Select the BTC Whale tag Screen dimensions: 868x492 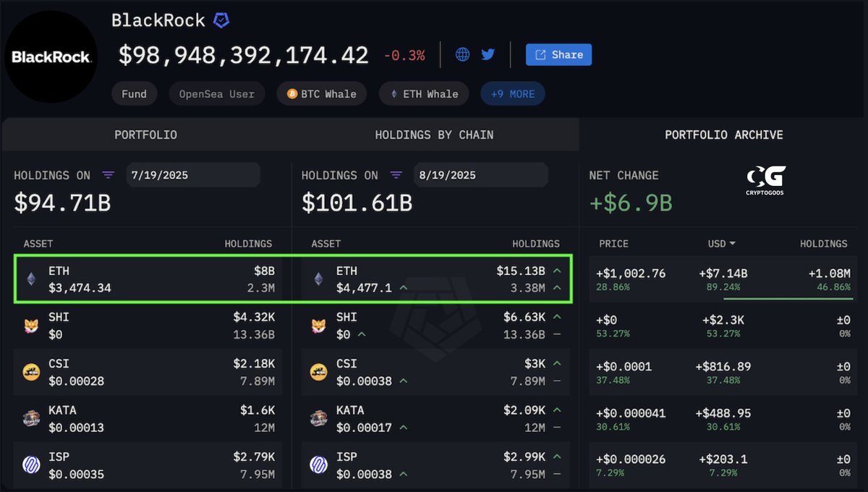tap(321, 94)
